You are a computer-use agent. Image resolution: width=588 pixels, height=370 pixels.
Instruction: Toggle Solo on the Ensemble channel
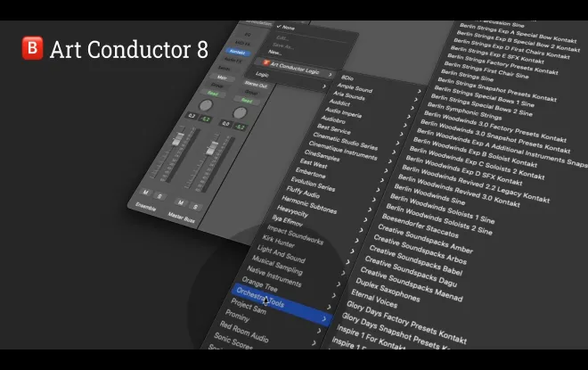tap(159, 196)
